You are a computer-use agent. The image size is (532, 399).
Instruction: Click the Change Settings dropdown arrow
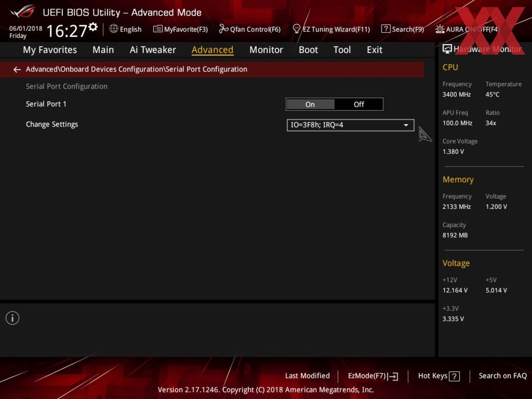406,125
